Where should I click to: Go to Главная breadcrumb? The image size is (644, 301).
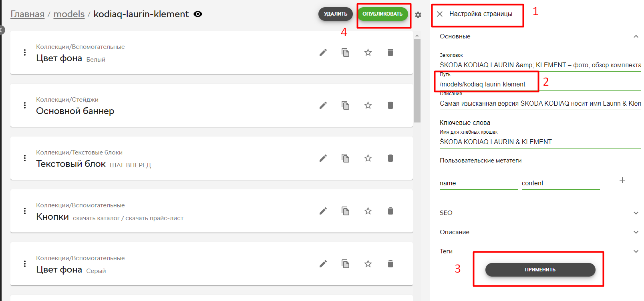[27, 14]
